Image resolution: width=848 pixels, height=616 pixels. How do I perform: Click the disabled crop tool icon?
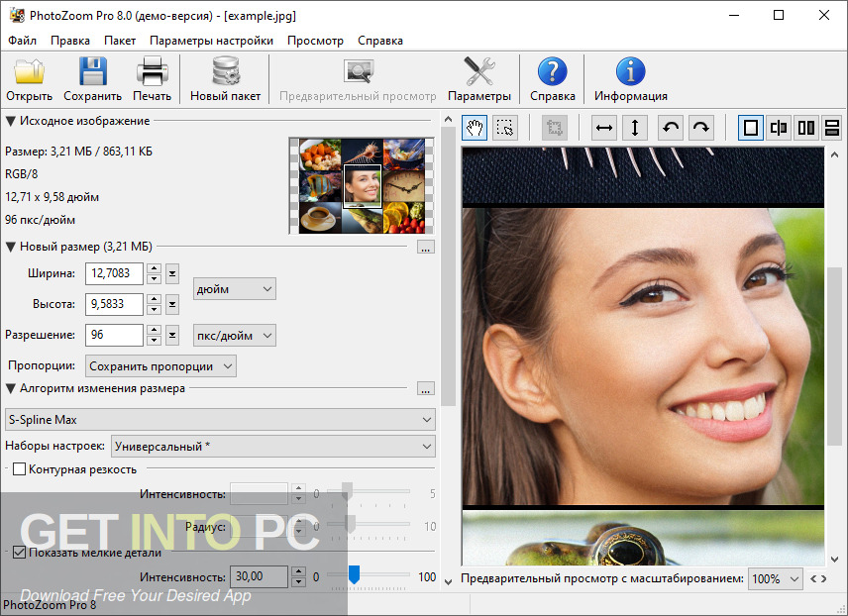coord(555,128)
